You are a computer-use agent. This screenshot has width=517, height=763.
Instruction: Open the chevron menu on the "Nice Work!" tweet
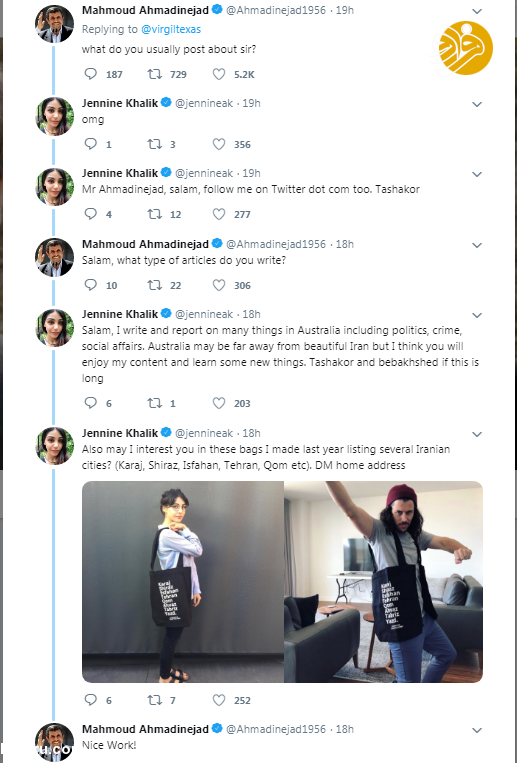pyautogui.click(x=477, y=730)
